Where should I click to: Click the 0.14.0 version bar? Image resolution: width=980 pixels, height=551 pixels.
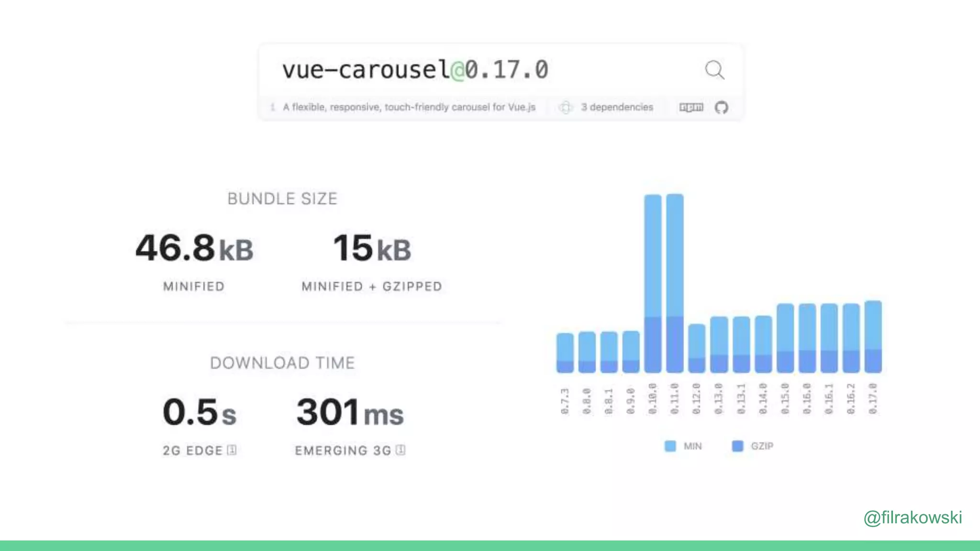pos(763,344)
